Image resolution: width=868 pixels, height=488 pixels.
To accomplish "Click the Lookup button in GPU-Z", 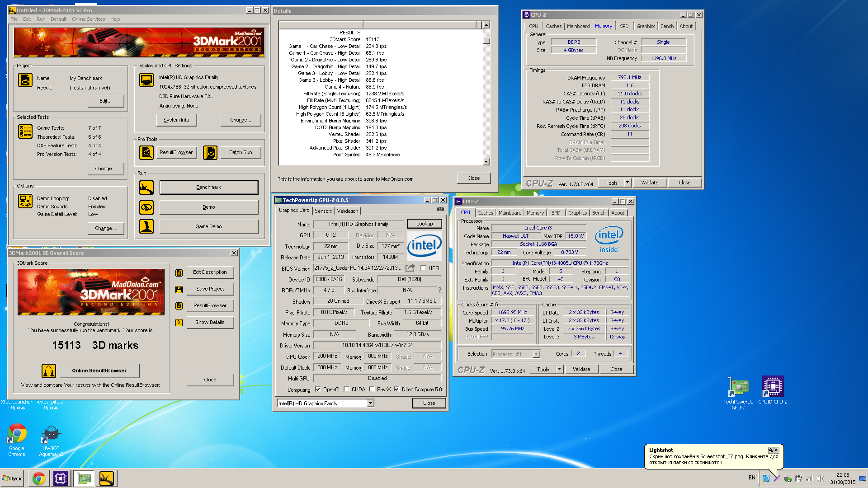I will tap(424, 224).
